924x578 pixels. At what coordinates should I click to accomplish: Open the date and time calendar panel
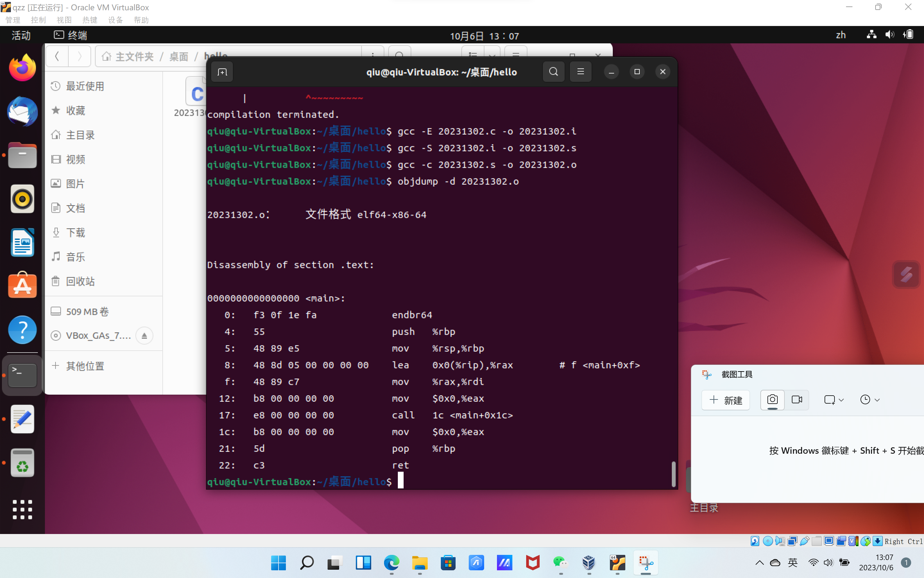point(484,36)
